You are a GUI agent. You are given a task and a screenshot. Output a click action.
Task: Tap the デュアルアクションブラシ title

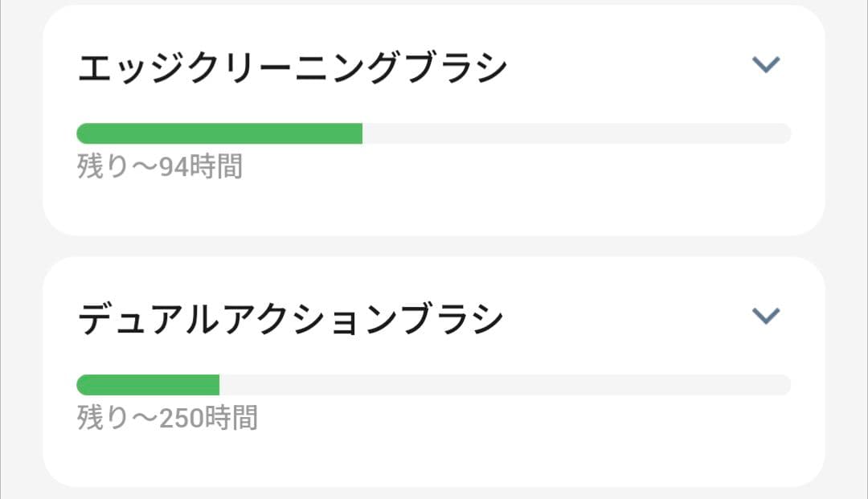pyautogui.click(x=290, y=320)
